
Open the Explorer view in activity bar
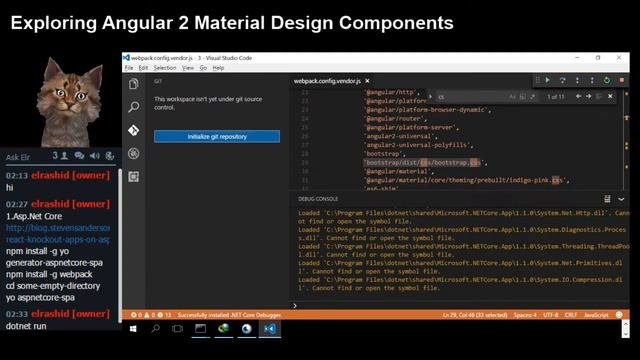click(133, 84)
